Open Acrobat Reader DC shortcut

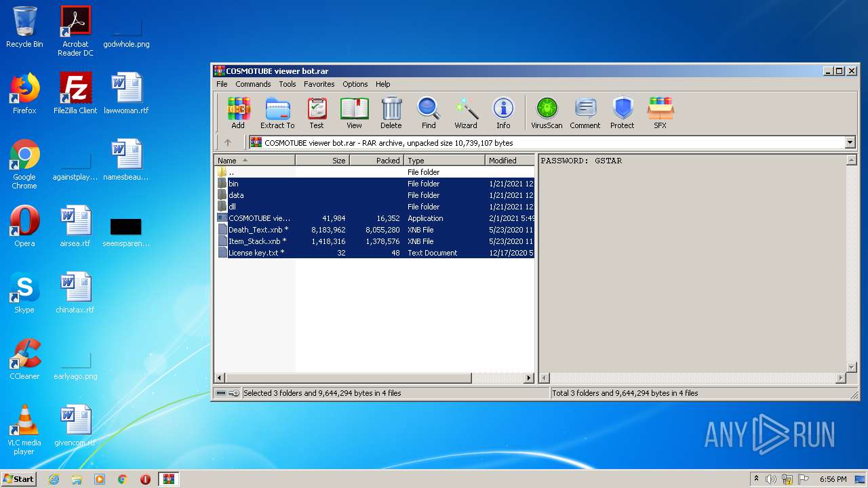(75, 31)
